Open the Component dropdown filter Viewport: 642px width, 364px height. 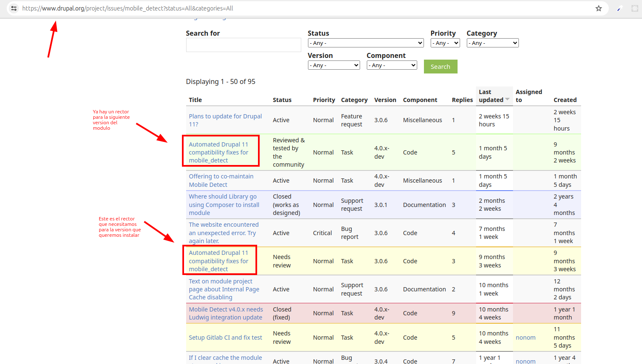tap(392, 65)
